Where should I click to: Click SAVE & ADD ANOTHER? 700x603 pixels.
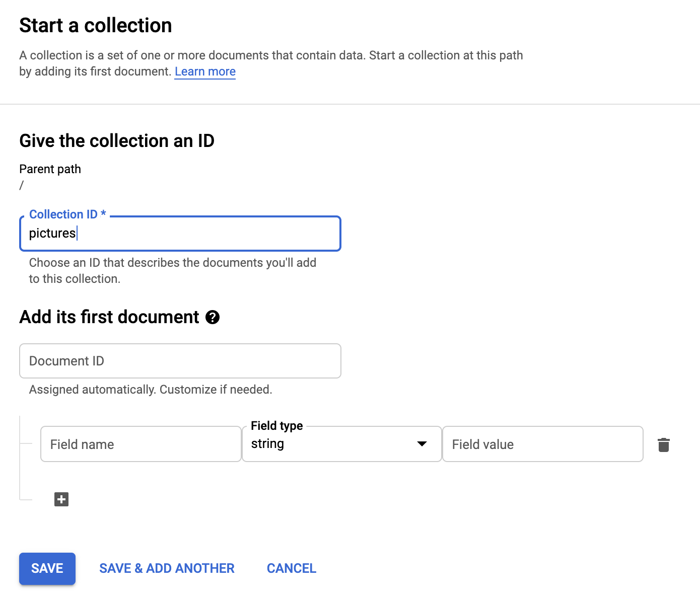pyautogui.click(x=167, y=568)
